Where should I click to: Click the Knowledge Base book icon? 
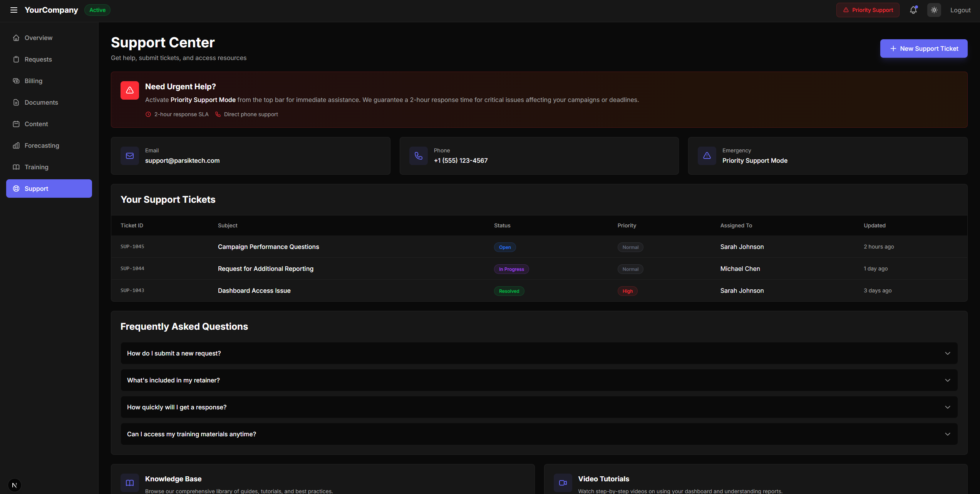130,483
